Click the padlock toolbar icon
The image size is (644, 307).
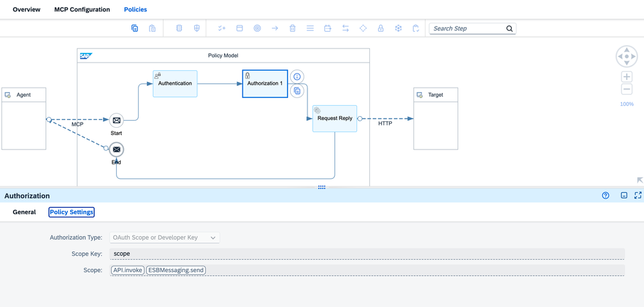381,28
